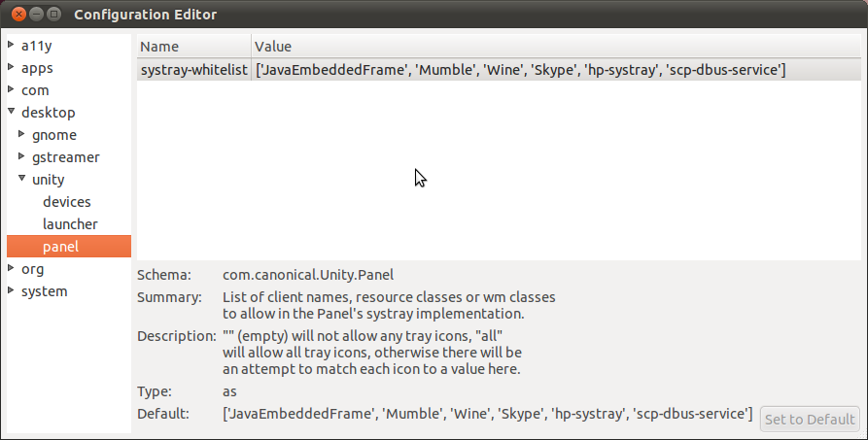Image resolution: width=868 pixels, height=440 pixels.
Task: Expand the com tree arrow
Action: pyautogui.click(x=11, y=90)
